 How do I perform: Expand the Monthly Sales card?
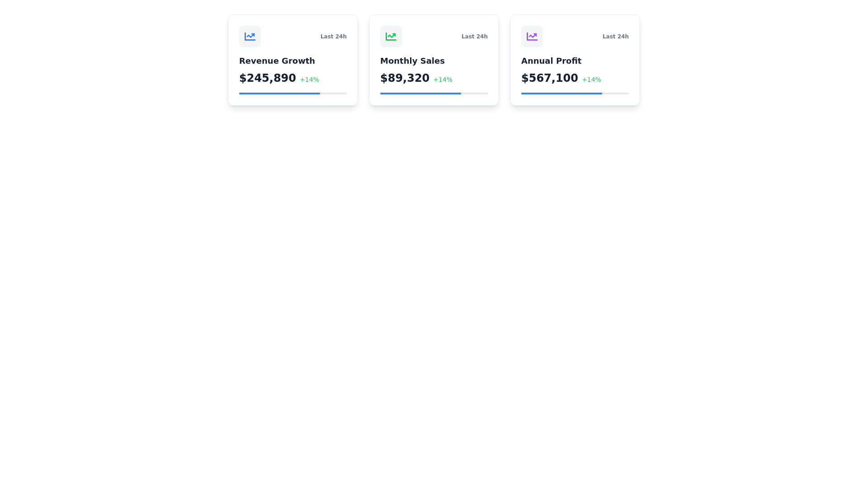pyautogui.click(x=434, y=60)
